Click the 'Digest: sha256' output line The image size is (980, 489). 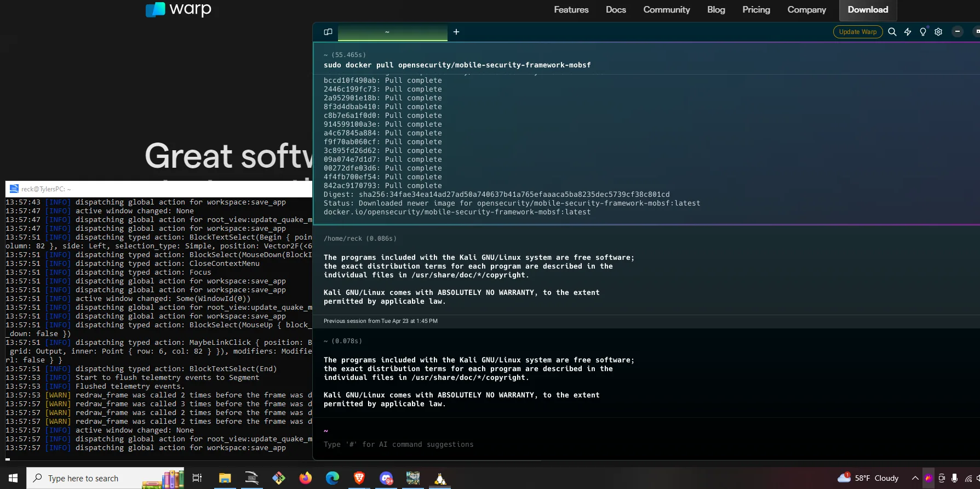(x=496, y=195)
